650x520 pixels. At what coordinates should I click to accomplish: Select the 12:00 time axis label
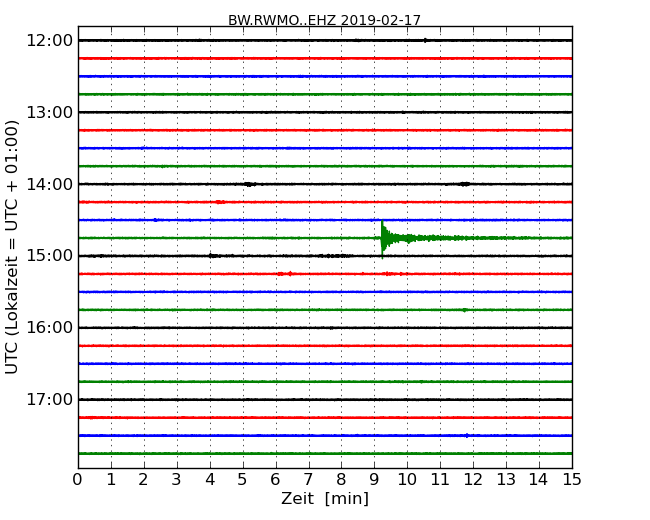pyautogui.click(x=49, y=41)
